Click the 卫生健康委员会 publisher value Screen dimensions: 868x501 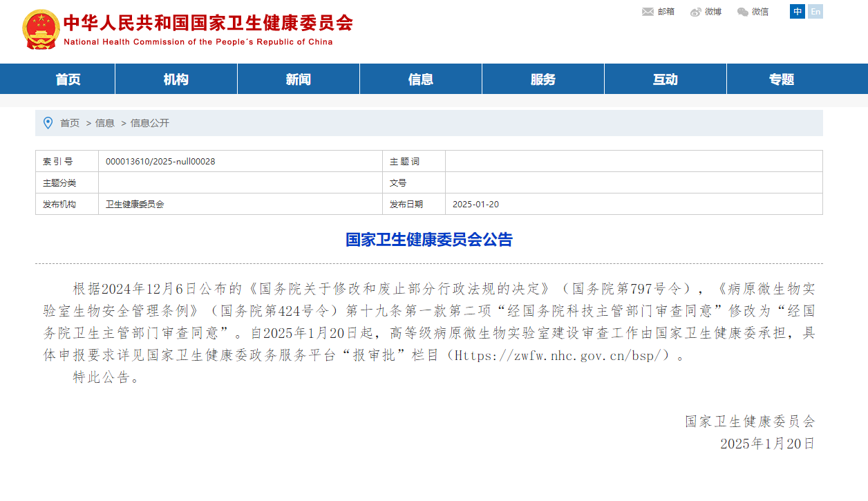click(x=135, y=205)
